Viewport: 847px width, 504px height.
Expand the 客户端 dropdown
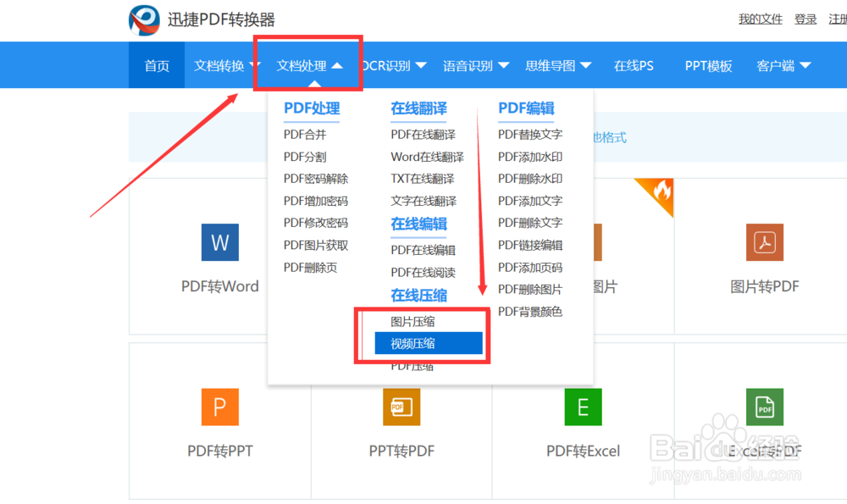point(783,66)
